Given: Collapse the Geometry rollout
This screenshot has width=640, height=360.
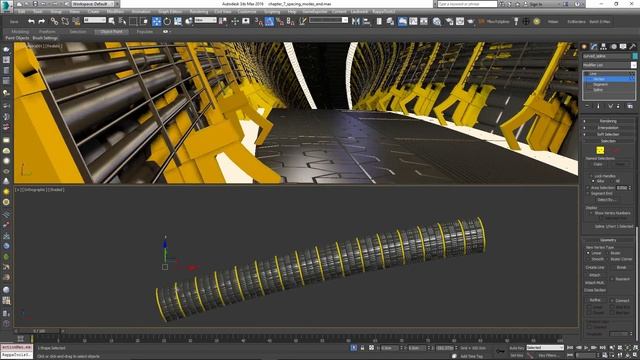Looking at the screenshot, I should pos(608,240).
